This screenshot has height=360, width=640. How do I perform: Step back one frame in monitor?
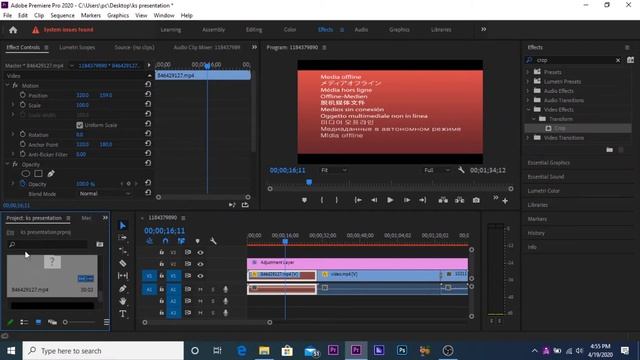(374, 200)
